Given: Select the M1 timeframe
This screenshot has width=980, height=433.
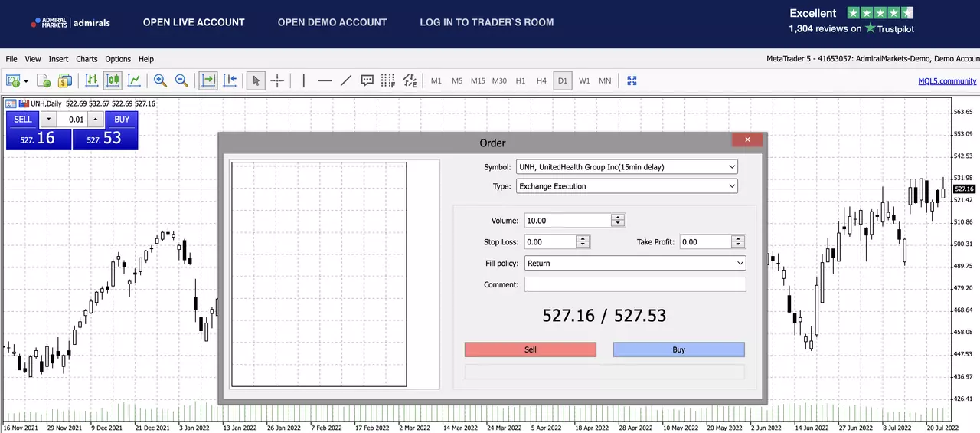Looking at the screenshot, I should click(x=436, y=80).
